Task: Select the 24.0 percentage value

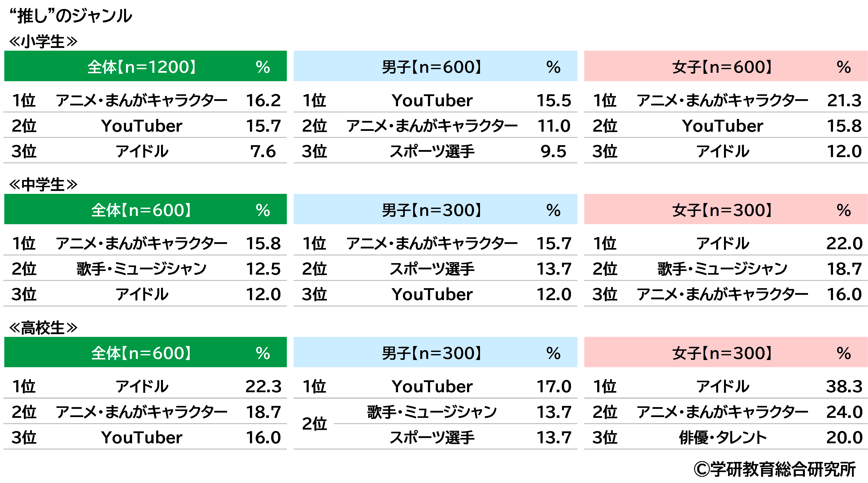Action: point(844,412)
